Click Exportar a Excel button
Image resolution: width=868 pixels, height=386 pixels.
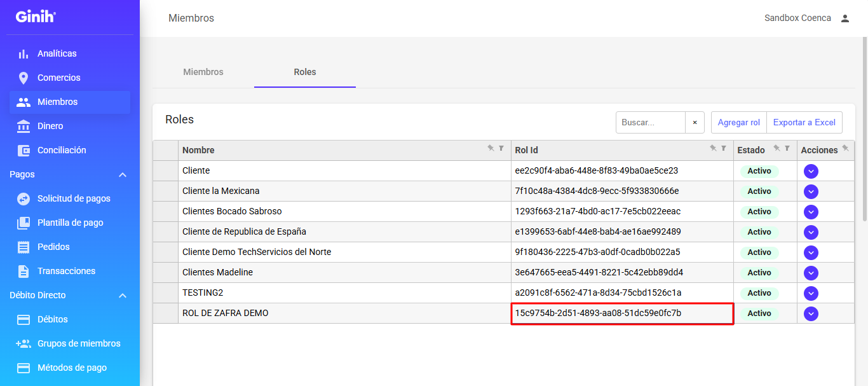pyautogui.click(x=804, y=123)
